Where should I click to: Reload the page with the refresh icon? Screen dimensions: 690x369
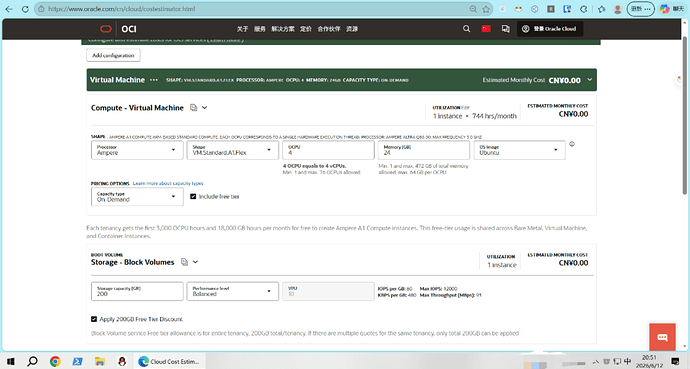[x=25, y=9]
